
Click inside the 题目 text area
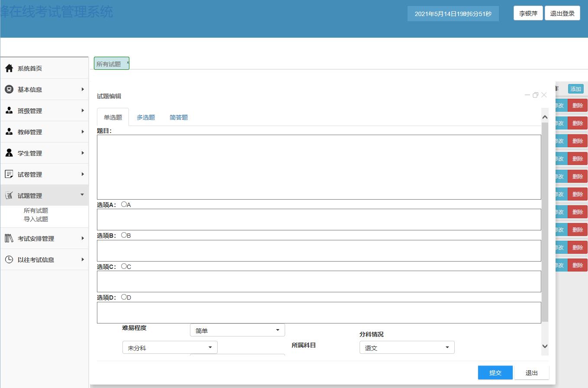318,167
